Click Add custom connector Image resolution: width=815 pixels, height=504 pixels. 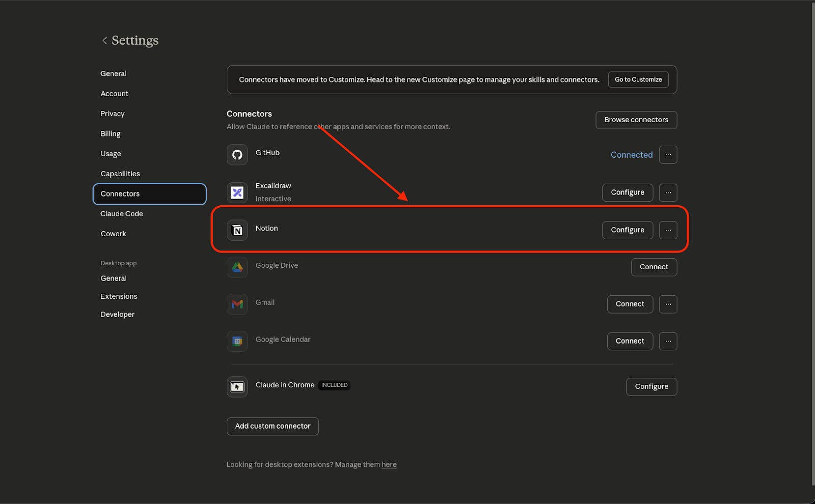273,426
